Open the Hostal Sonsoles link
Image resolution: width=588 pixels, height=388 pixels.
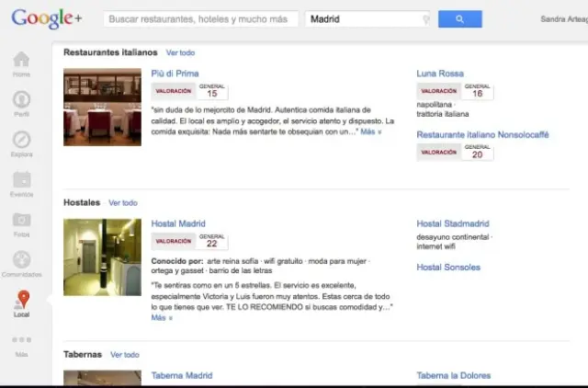coord(448,268)
